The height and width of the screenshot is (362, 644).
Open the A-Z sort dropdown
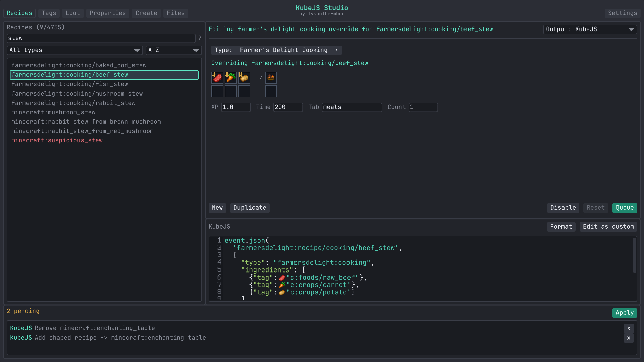pos(174,50)
